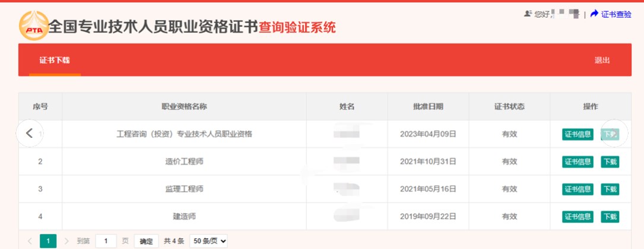Click 退出 to log out
This screenshot has width=644, height=249.
point(602,61)
